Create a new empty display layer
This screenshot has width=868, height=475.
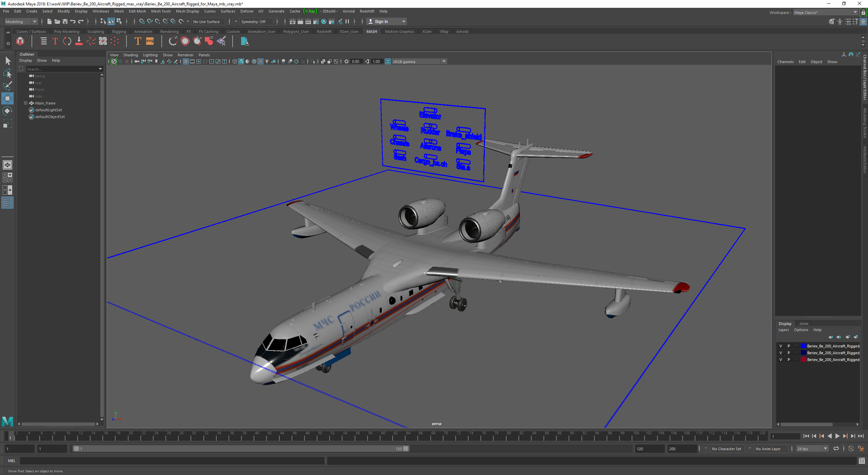(848, 337)
